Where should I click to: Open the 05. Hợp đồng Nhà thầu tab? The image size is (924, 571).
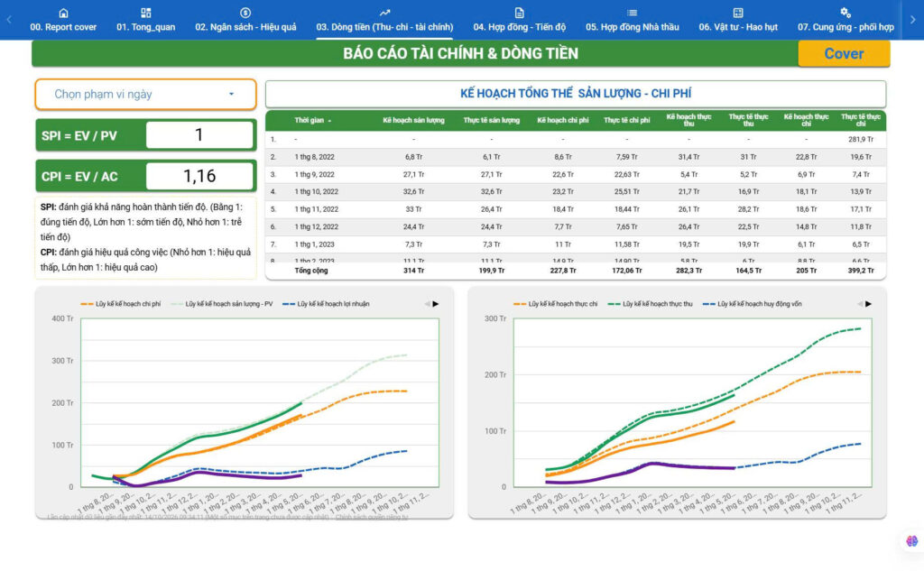pyautogui.click(x=633, y=20)
